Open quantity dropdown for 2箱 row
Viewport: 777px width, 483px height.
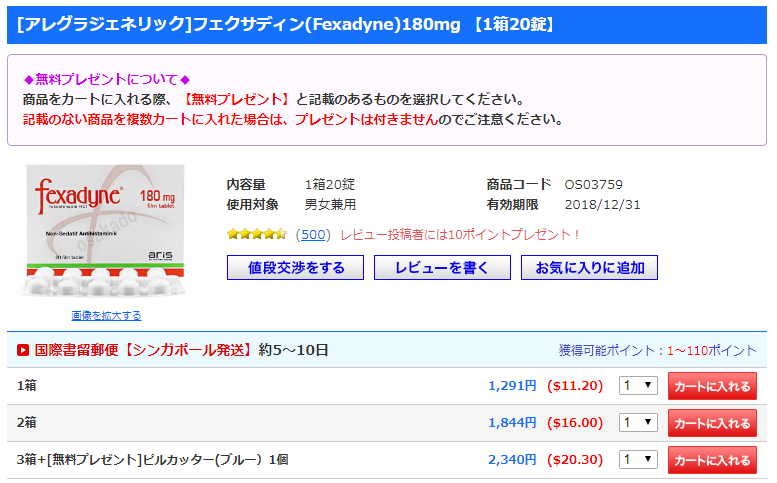[x=638, y=423]
